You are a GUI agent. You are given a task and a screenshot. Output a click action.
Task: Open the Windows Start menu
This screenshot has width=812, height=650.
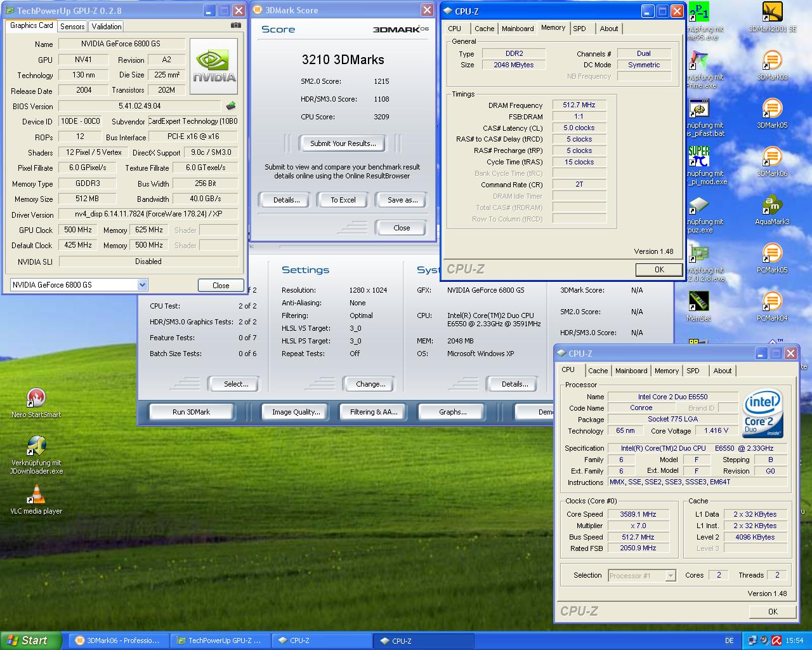[x=31, y=640]
